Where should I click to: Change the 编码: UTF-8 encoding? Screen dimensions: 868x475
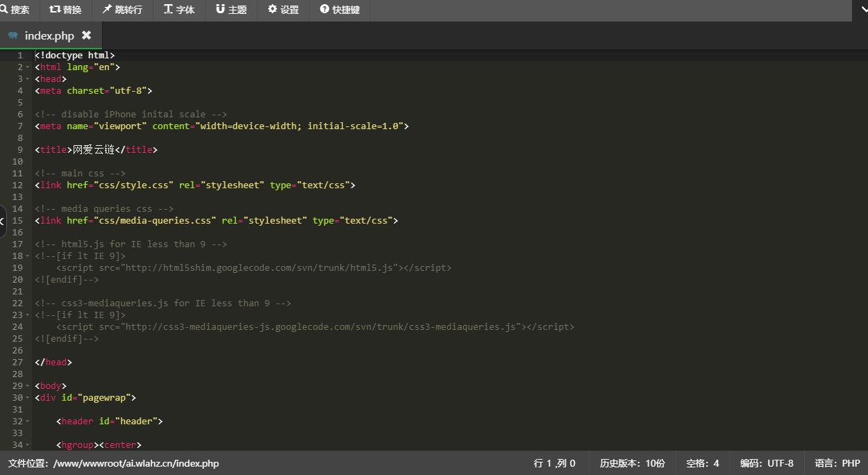coord(767,463)
